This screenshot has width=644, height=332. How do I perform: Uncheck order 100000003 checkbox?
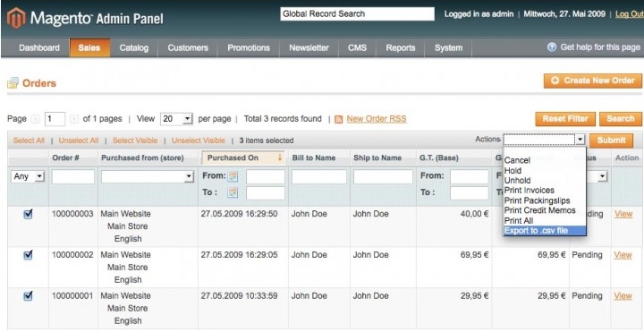(x=28, y=214)
